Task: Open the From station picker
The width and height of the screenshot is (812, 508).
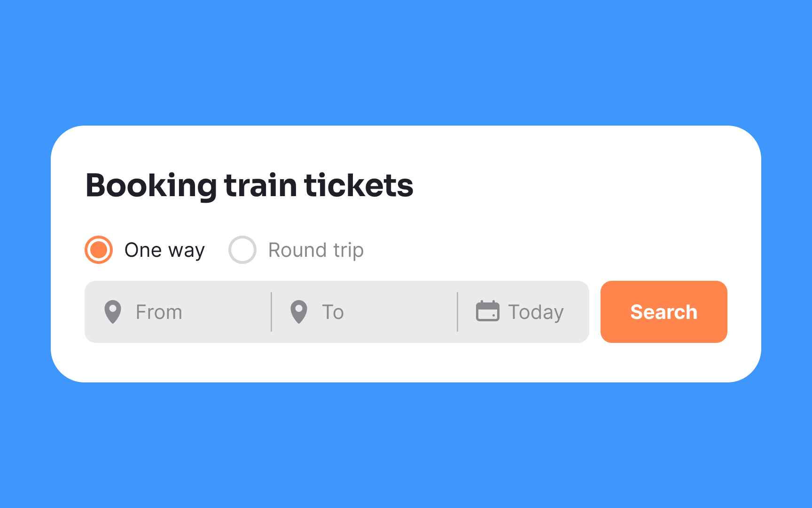Action: 174,311
